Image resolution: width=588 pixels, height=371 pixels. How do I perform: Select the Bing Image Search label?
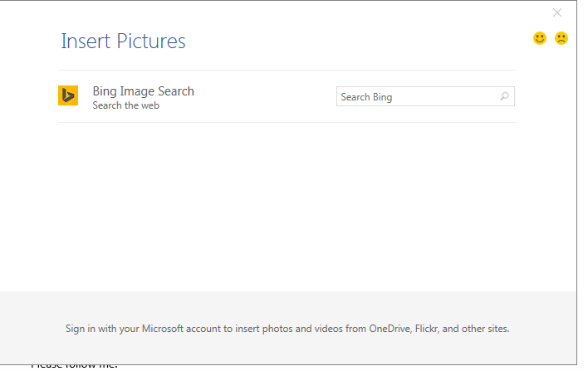[143, 91]
